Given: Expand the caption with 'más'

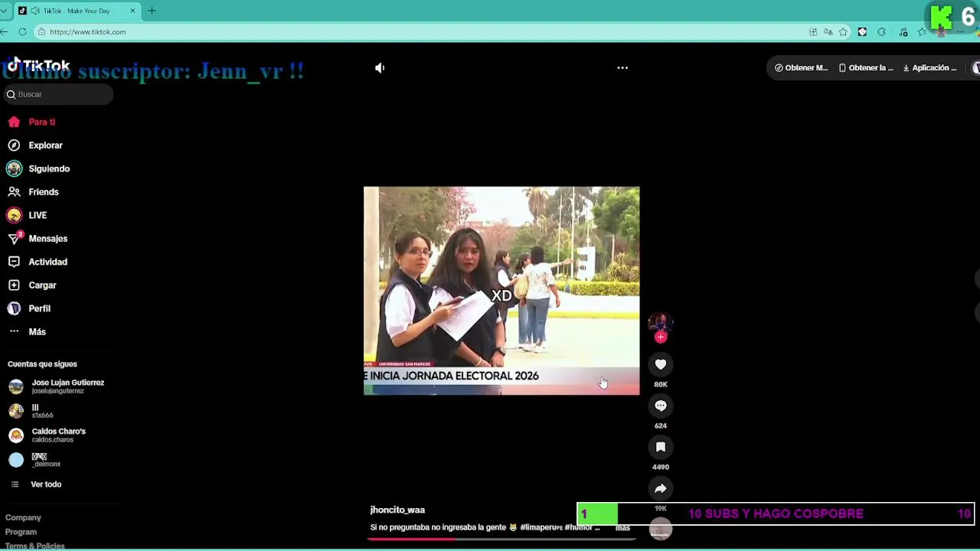Looking at the screenshot, I should click(622, 527).
